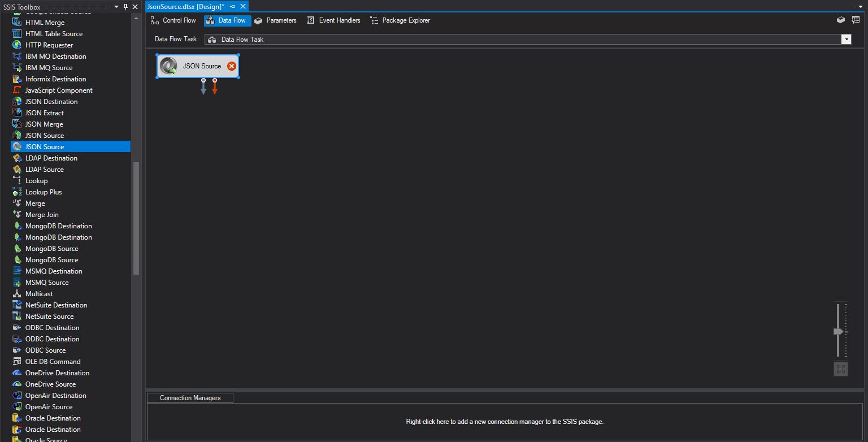The image size is (868, 442).
Task: Open the Package Explorer tab
Action: [x=400, y=20]
